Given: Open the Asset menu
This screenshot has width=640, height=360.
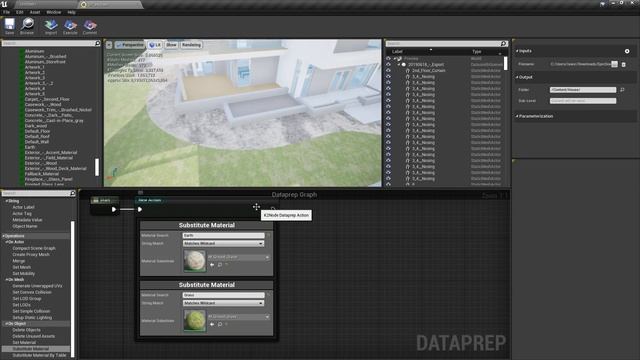Looking at the screenshot, I should (35, 12).
